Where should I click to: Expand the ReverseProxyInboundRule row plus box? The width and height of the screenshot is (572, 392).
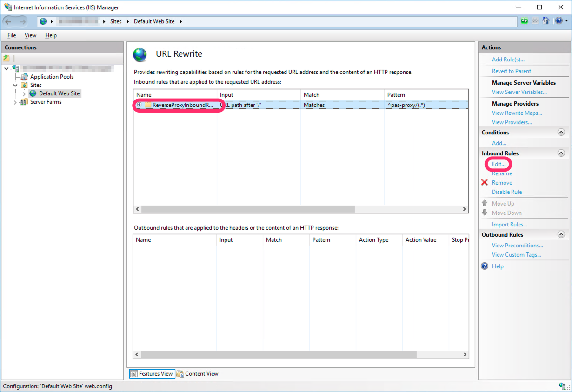pos(139,105)
